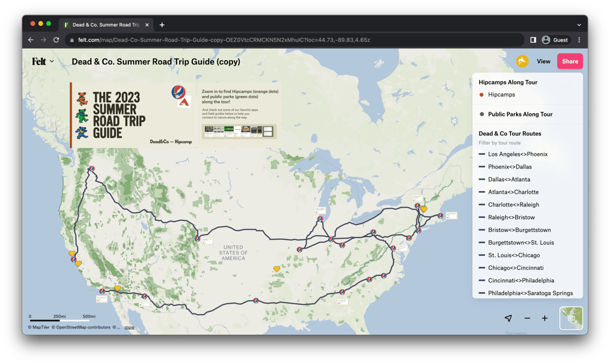Click the View button

click(x=543, y=62)
